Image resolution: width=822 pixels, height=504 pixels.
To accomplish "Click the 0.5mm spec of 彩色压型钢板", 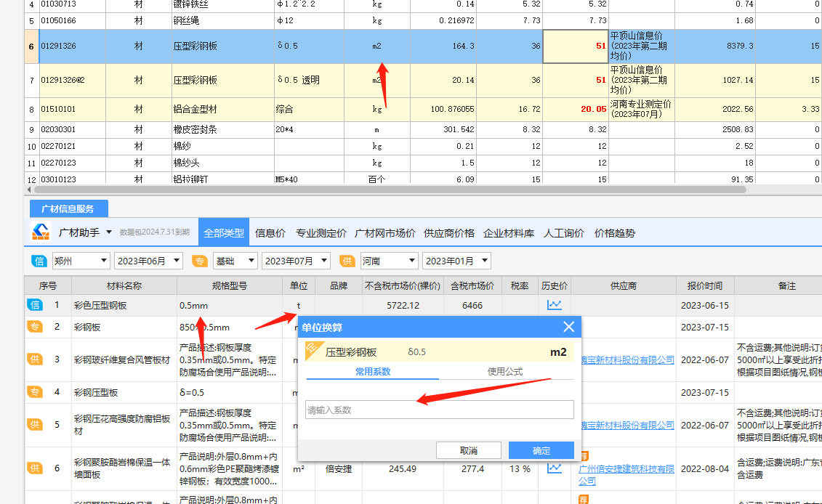I will click(193, 306).
